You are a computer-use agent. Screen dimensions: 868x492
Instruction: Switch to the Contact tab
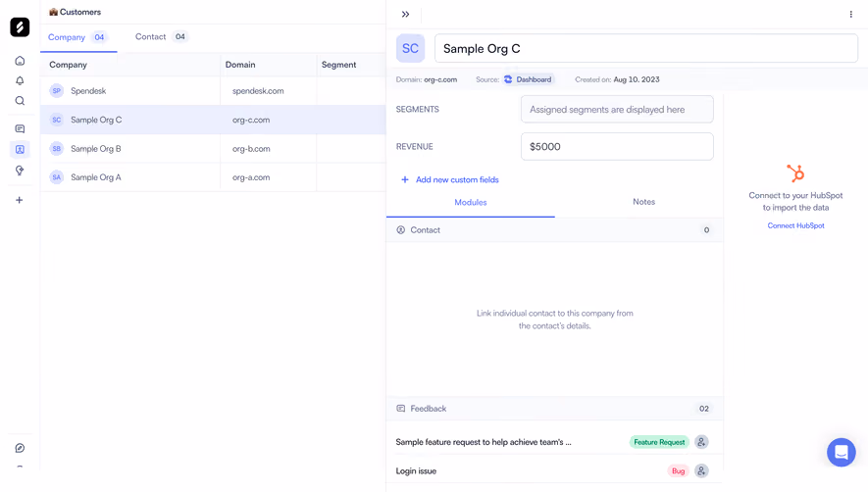[x=161, y=36]
